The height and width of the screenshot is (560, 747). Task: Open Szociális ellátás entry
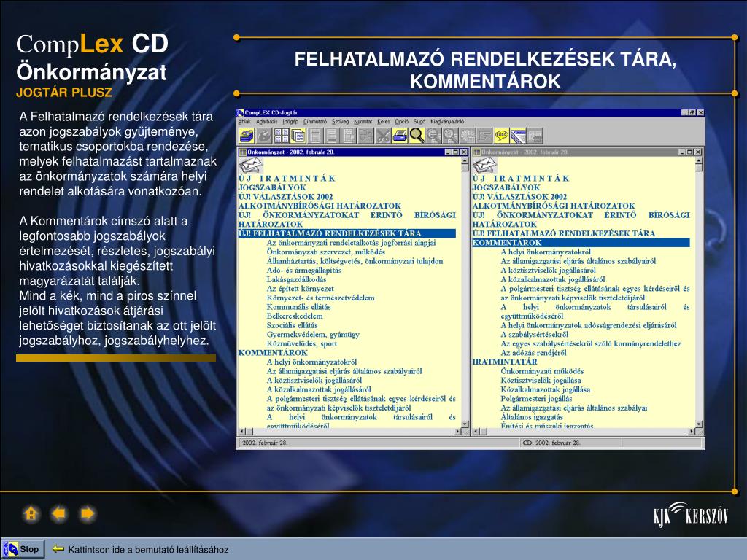292,325
